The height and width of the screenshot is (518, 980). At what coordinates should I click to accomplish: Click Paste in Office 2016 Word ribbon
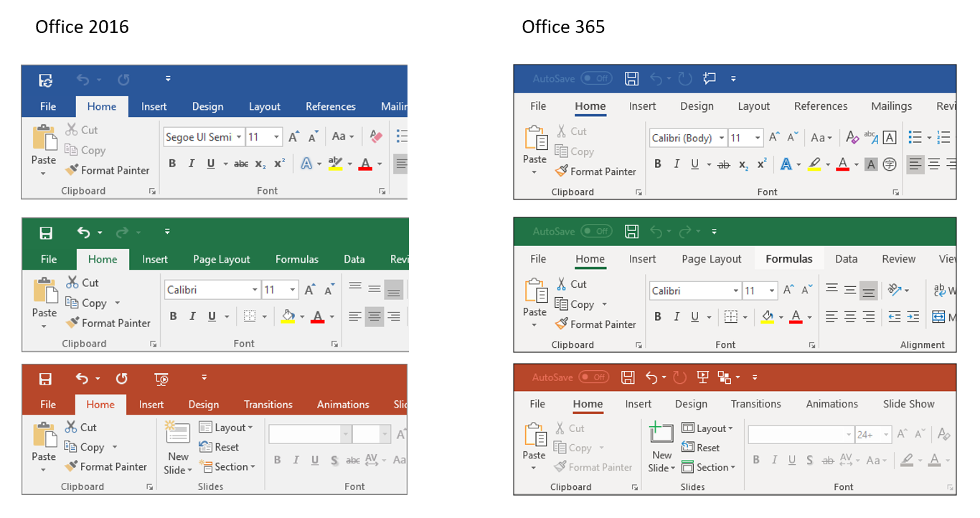pyautogui.click(x=44, y=150)
